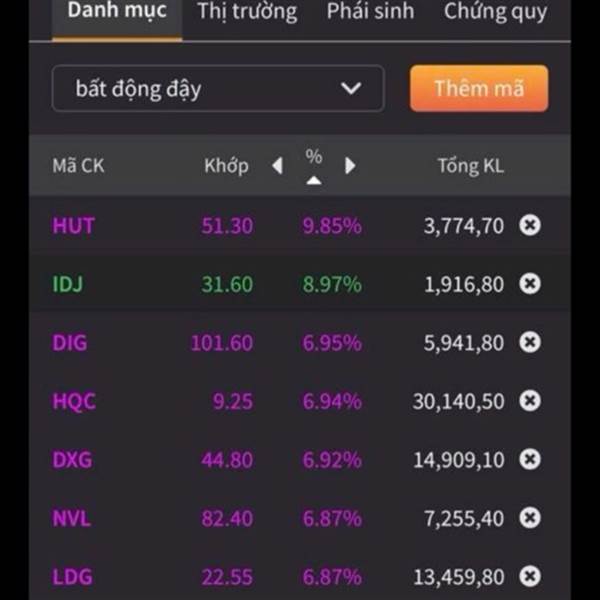Open the Phái sinh tab
Screen dimensions: 600x600
point(370,11)
